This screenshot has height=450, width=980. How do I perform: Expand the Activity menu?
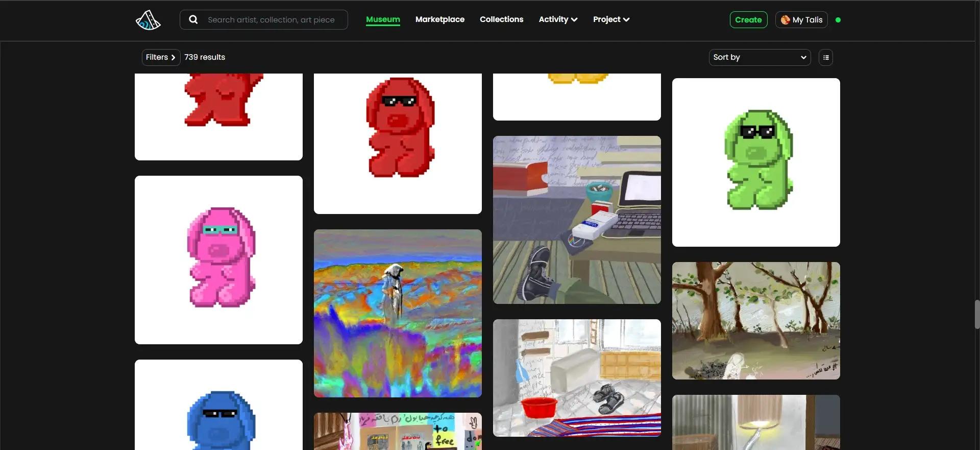pyautogui.click(x=557, y=19)
